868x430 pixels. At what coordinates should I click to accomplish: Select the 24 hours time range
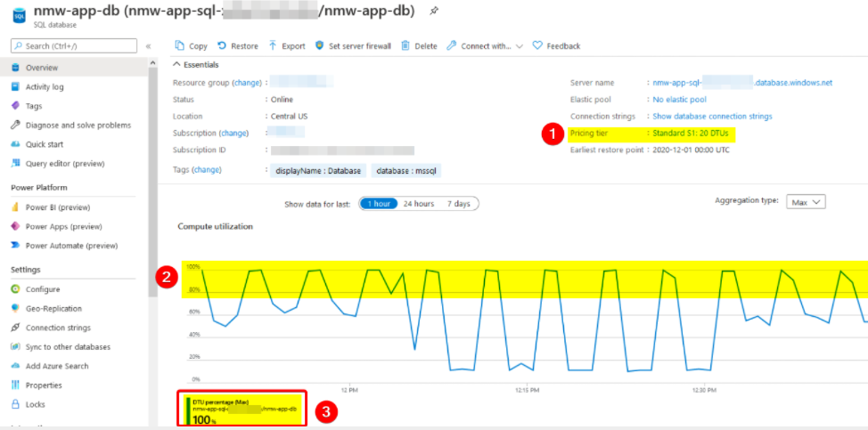pos(419,204)
